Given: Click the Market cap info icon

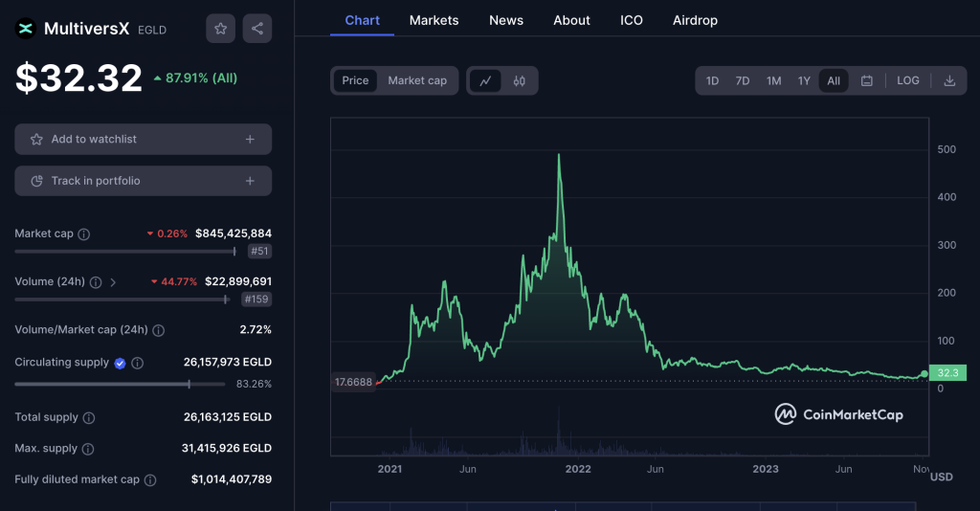Looking at the screenshot, I should pos(84,234).
